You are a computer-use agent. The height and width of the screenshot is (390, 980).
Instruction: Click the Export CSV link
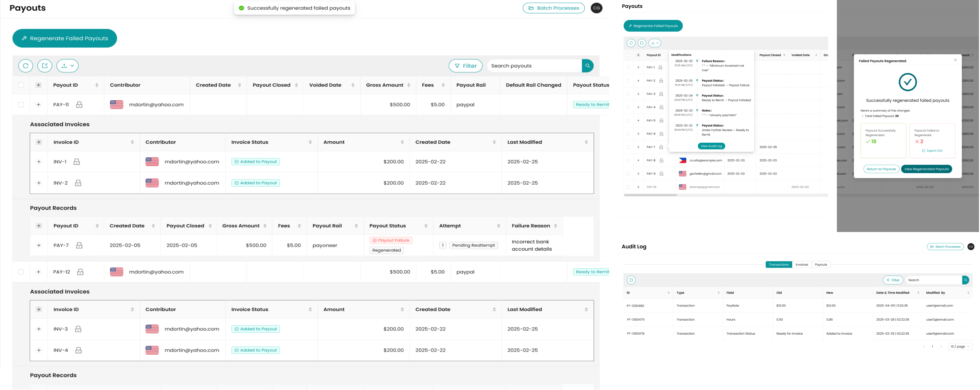(x=932, y=151)
